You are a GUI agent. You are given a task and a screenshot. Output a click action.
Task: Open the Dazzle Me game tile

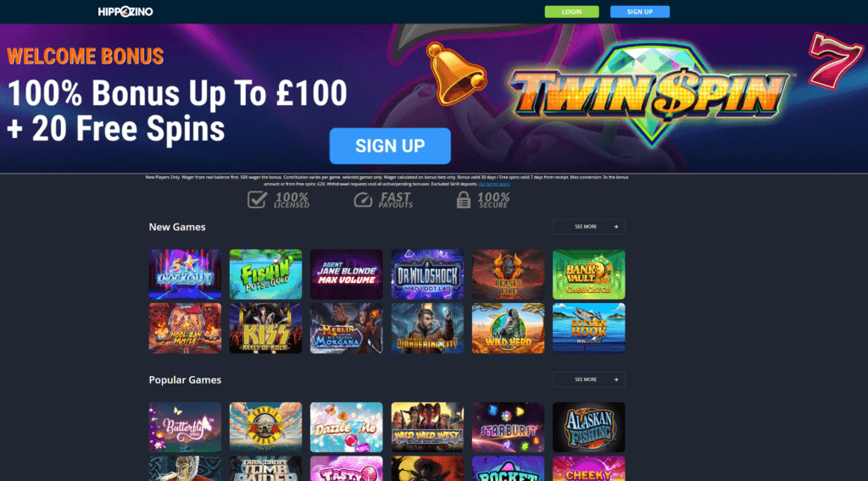347,427
